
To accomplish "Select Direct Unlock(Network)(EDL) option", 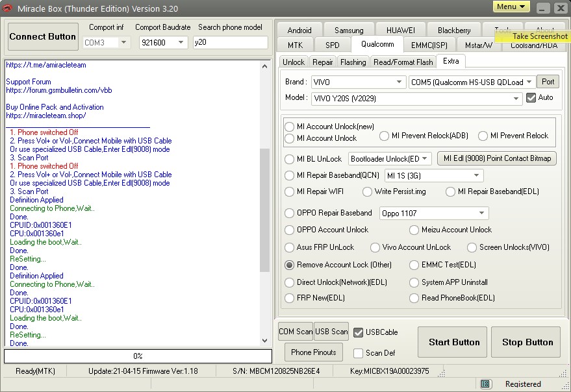I will 290,282.
